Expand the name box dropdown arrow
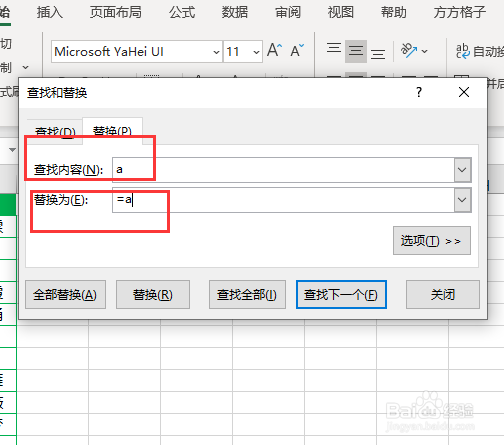 [12, 150]
